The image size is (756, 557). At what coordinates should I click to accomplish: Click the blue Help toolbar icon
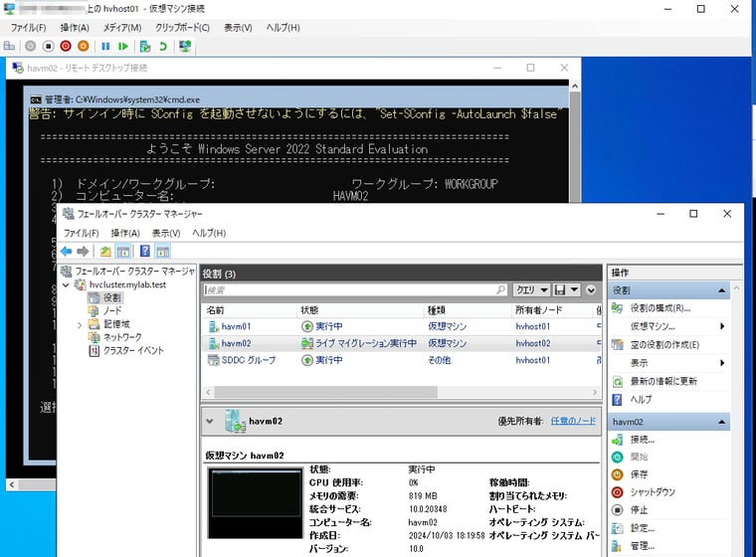(144, 252)
